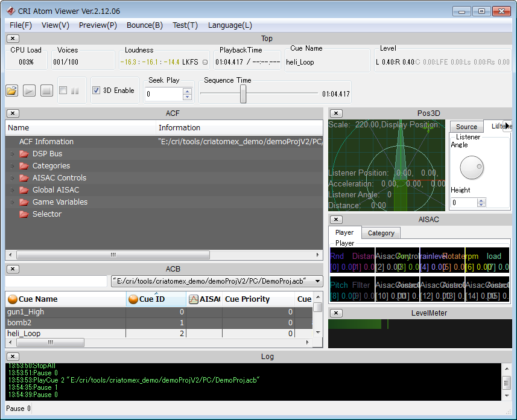Open the File(F) menu
The height and width of the screenshot is (420, 517).
point(21,25)
